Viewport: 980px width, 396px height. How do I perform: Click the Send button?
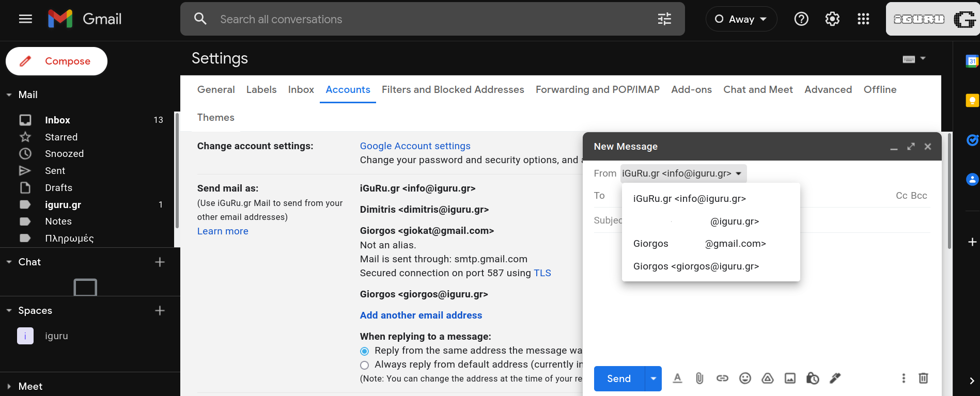pyautogui.click(x=619, y=378)
